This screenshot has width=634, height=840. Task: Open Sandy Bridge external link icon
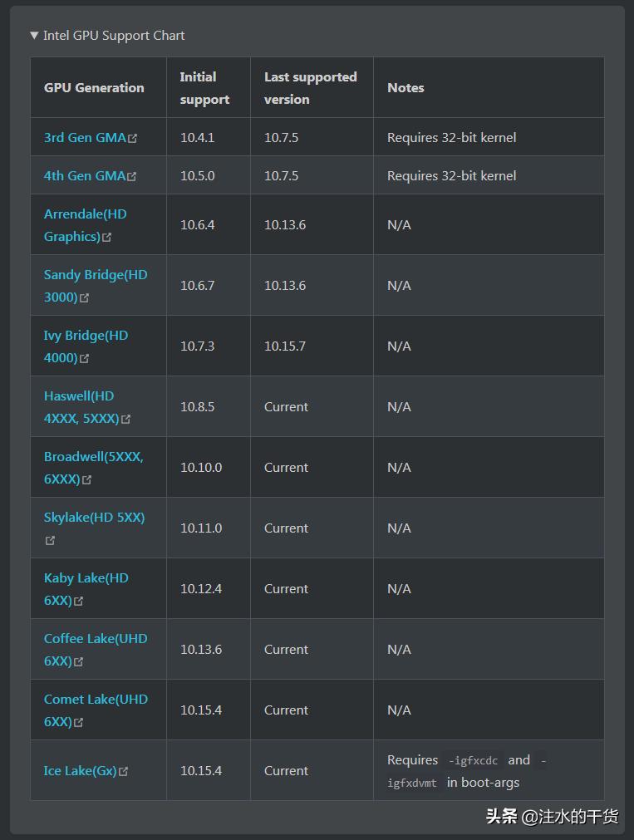[x=87, y=296]
